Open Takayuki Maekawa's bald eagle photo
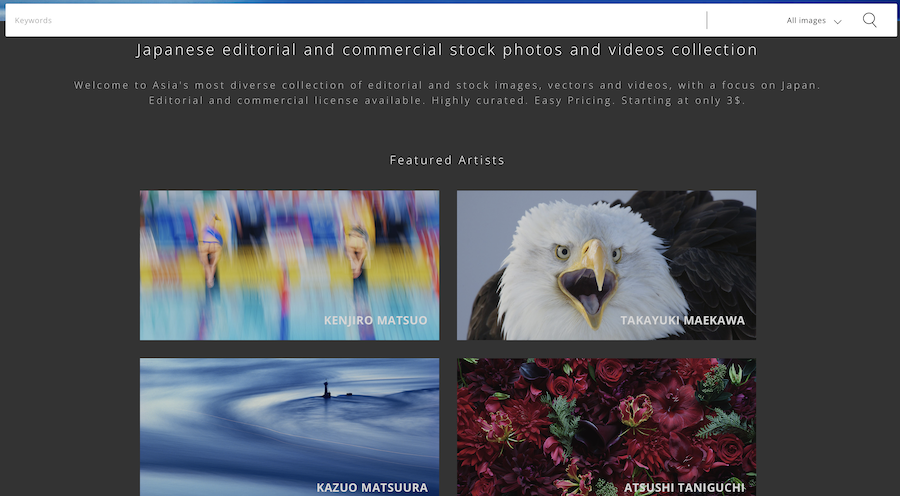900x496 pixels. coord(606,265)
